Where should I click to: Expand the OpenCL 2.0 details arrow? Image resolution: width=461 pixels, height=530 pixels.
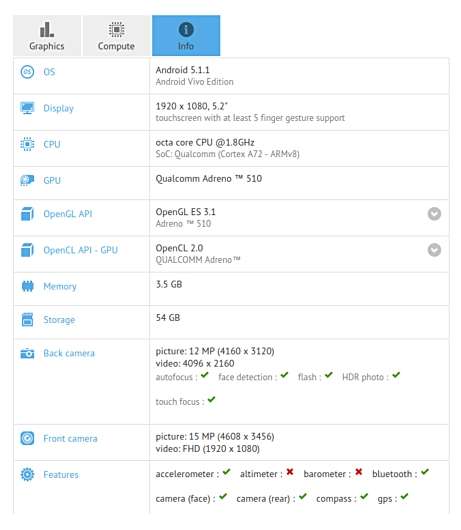(434, 250)
